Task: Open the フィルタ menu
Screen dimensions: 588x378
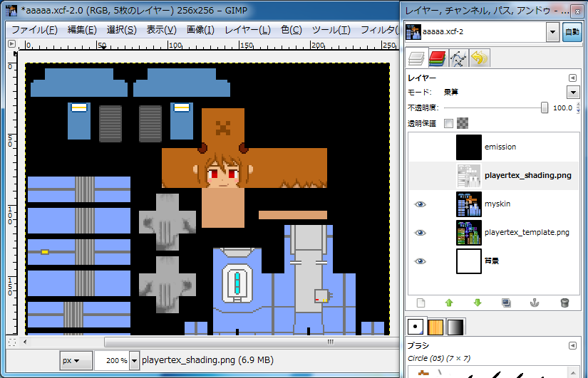Action: click(378, 30)
